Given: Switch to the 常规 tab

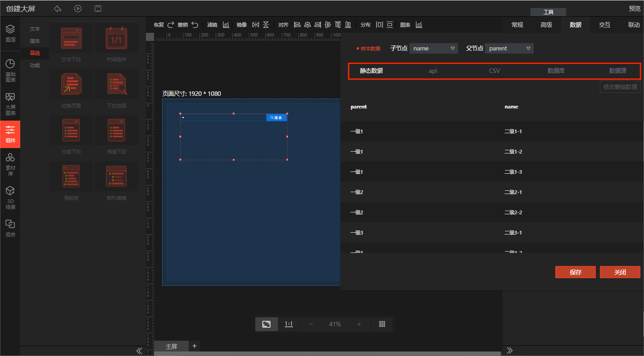Looking at the screenshot, I should point(517,25).
